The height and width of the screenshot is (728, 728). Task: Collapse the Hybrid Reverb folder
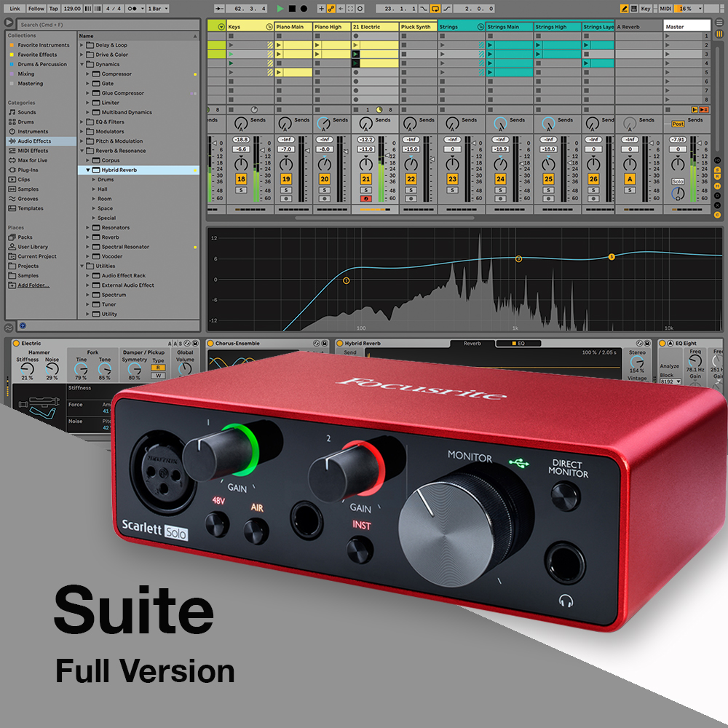click(x=88, y=170)
